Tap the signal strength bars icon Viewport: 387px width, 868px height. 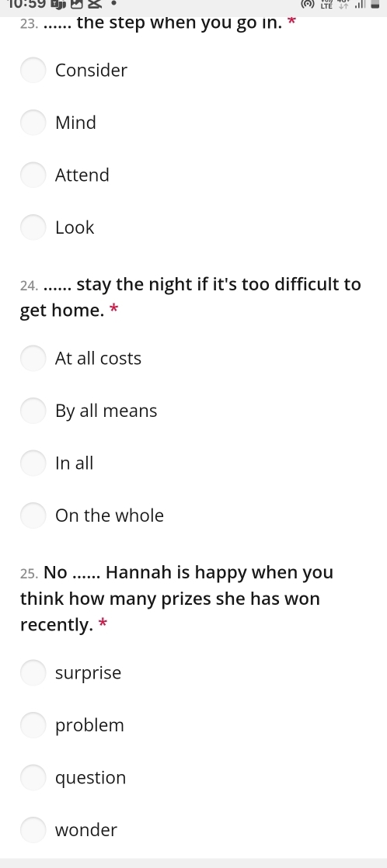tap(361, 5)
